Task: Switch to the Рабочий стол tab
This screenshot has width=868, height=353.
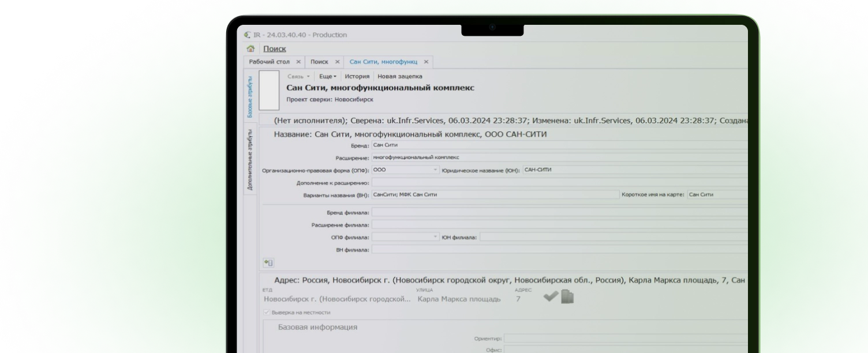Action: pyautogui.click(x=270, y=62)
